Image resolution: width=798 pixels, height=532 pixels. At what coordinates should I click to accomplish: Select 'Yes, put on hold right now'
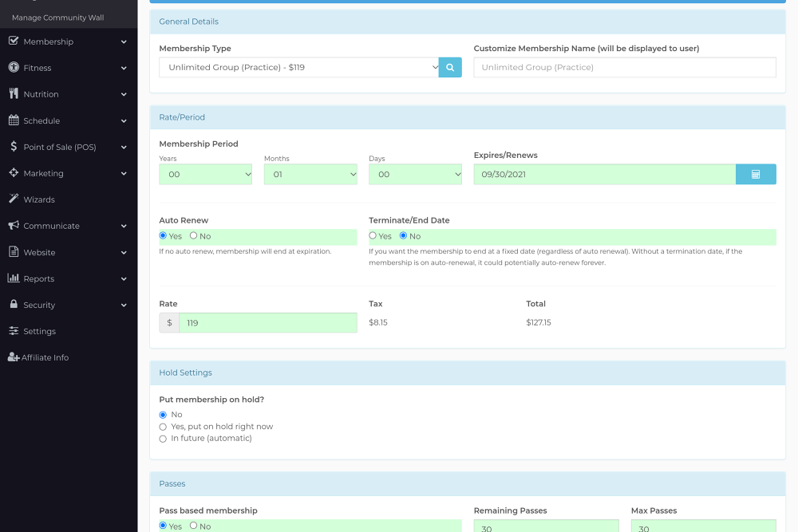point(163,427)
